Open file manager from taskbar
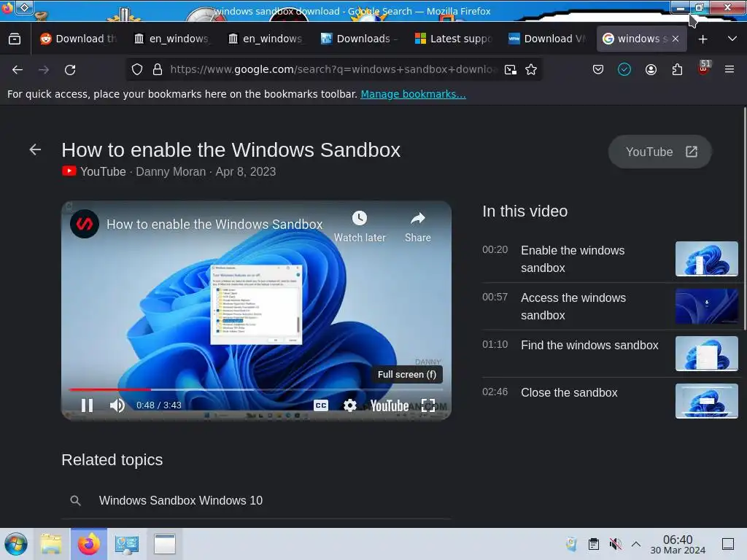This screenshot has width=747, height=560. pyautogui.click(x=51, y=544)
